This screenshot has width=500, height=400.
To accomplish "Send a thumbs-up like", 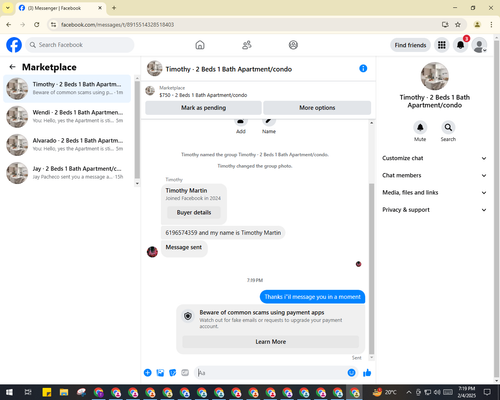I will click(367, 373).
